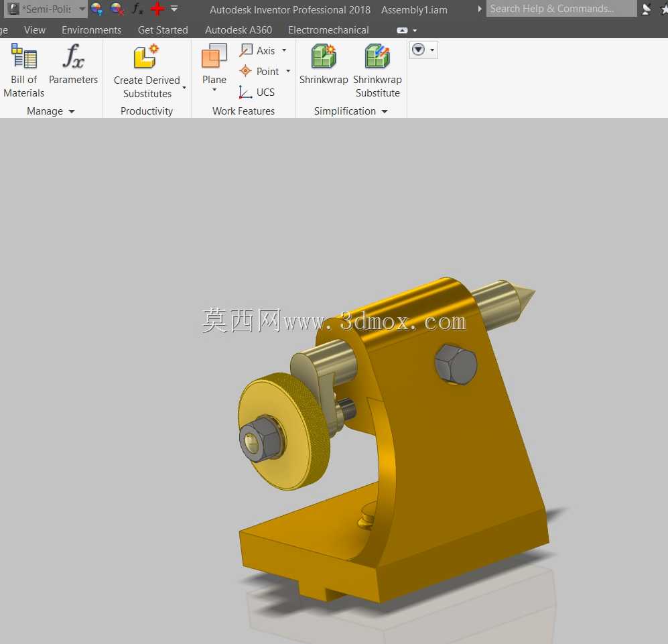
Task: Click the red plus quick-access icon
Action: pyautogui.click(x=157, y=9)
